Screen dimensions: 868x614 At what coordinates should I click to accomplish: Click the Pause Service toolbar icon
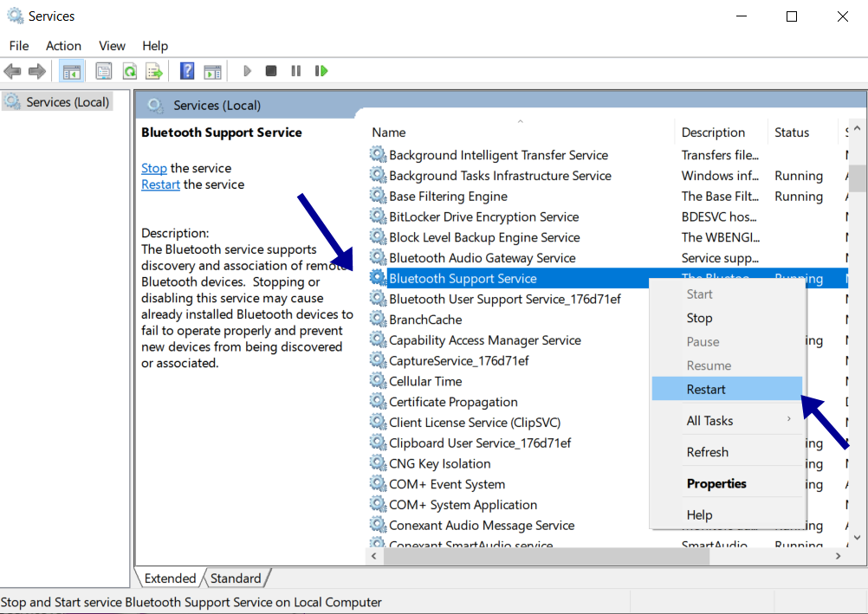[295, 70]
